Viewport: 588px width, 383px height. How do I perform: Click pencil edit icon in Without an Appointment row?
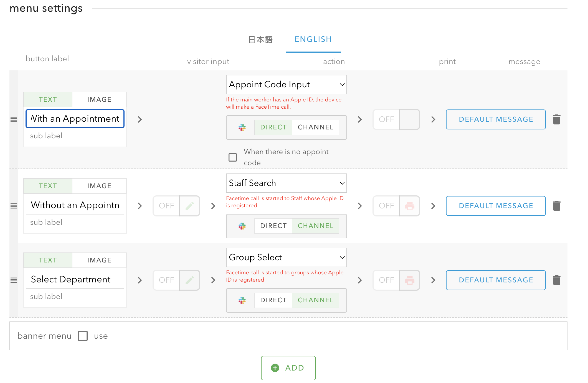tap(190, 206)
